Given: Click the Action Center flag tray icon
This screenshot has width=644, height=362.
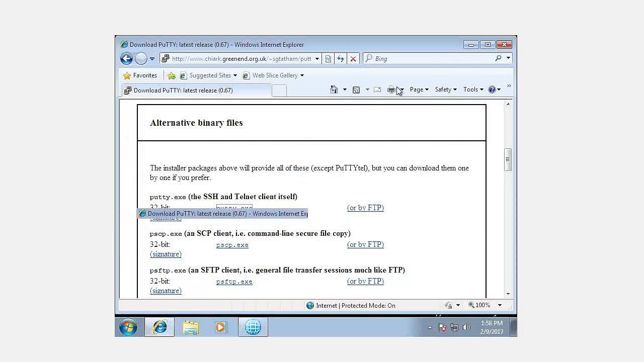Looking at the screenshot, I should [442, 328].
